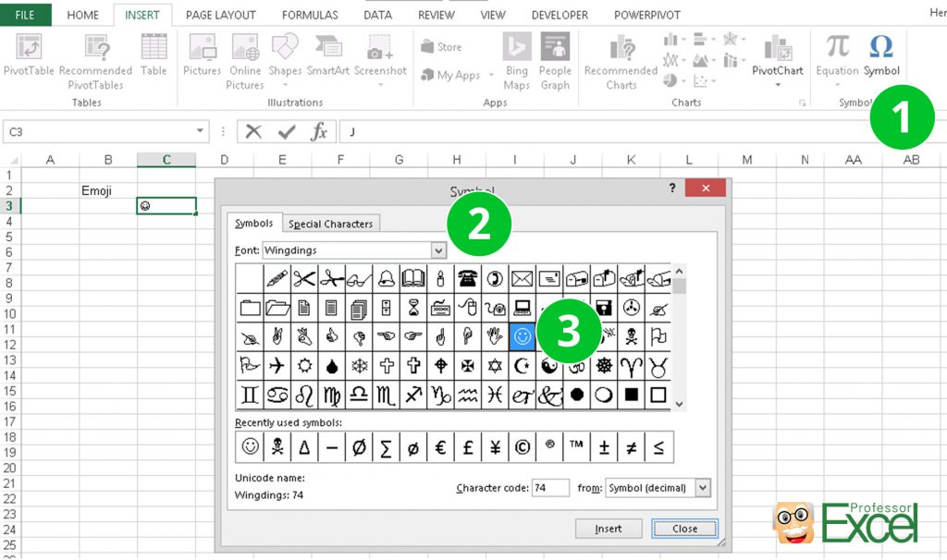Select the blue highlighted smiley symbol
The height and width of the screenshot is (560, 947).
522,337
